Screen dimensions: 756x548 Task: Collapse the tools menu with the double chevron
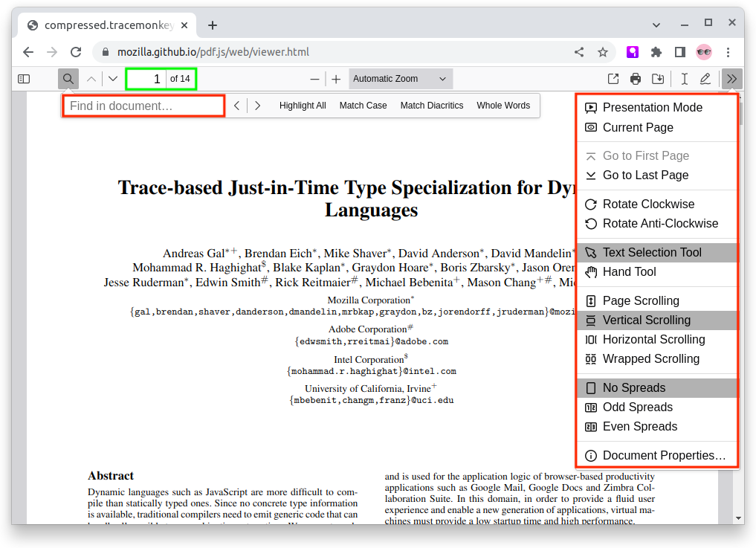pos(731,78)
